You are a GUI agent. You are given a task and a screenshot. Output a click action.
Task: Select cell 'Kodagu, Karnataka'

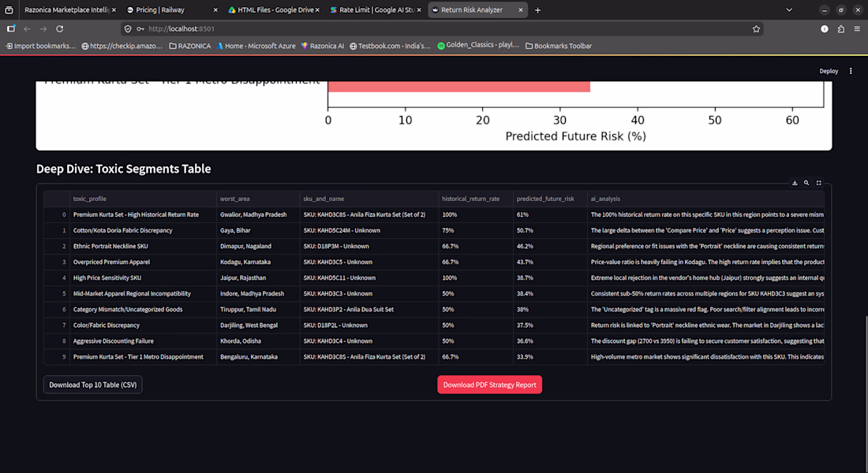pyautogui.click(x=258, y=263)
